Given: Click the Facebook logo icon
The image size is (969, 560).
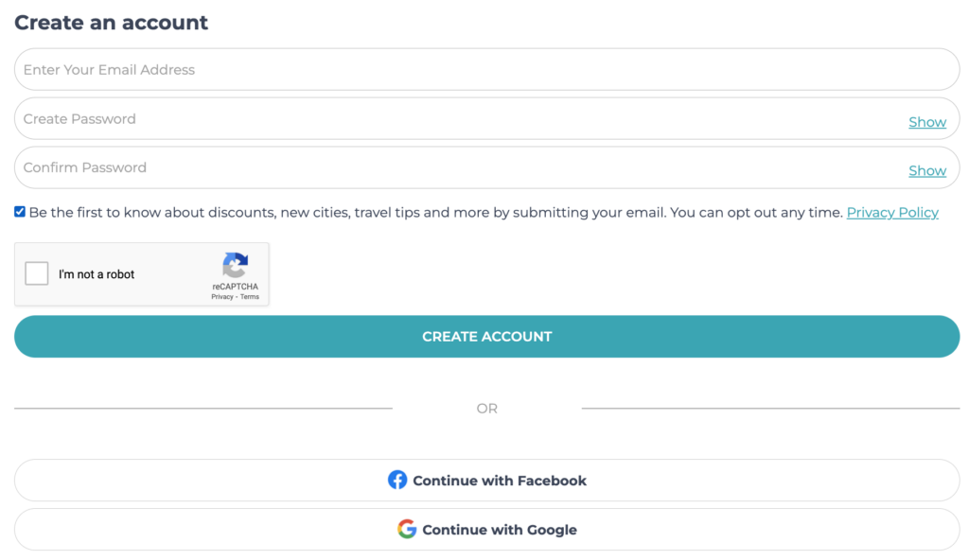Looking at the screenshot, I should point(397,481).
